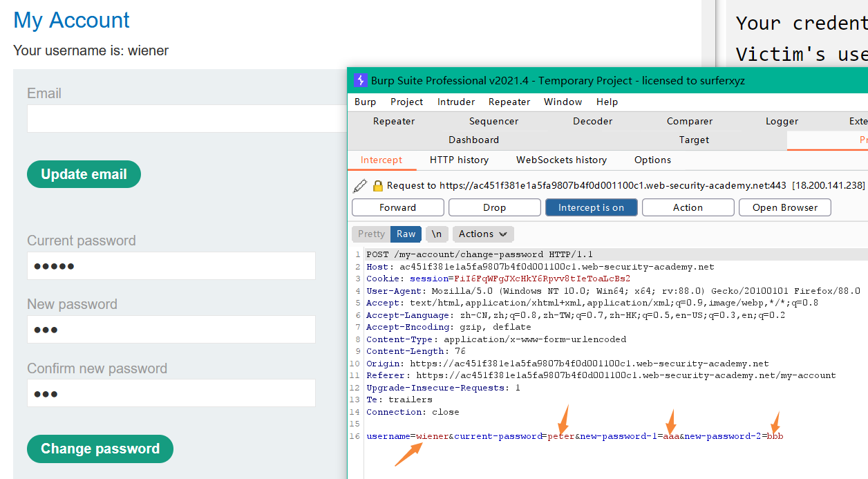Click the Host header line
This screenshot has height=479, width=868.
(540, 267)
